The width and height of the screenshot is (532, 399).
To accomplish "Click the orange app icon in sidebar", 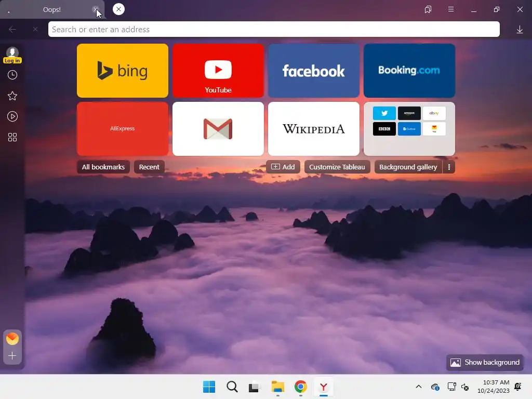I will [12, 339].
